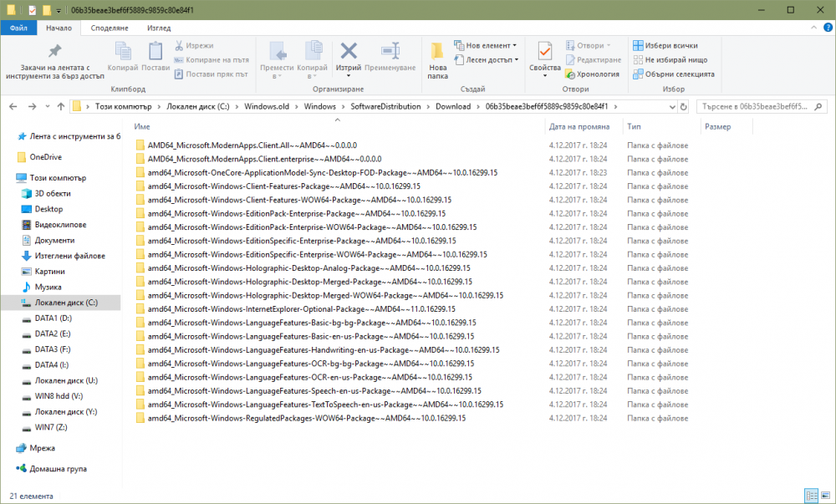Switch to details view in status bar
The image size is (836, 504).
(812, 496)
